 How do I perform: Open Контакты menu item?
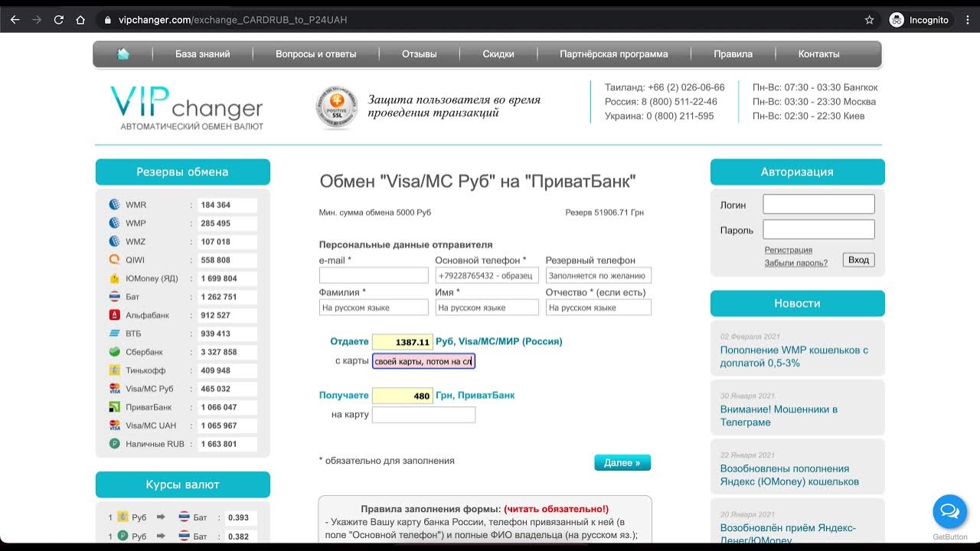[x=819, y=54]
